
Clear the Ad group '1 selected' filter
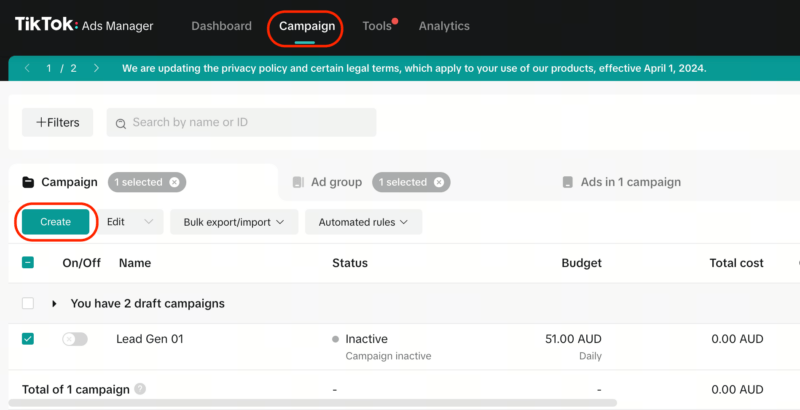click(x=438, y=182)
